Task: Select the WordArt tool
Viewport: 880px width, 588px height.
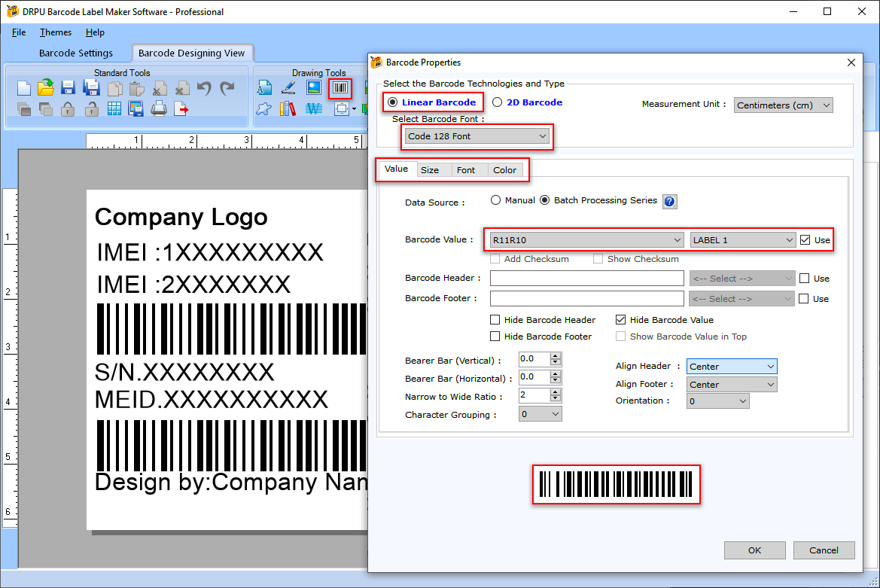Action: 314,109
